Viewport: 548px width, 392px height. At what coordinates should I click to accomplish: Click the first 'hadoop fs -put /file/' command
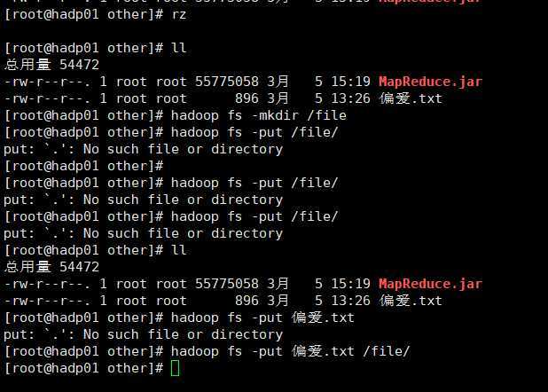(254, 132)
